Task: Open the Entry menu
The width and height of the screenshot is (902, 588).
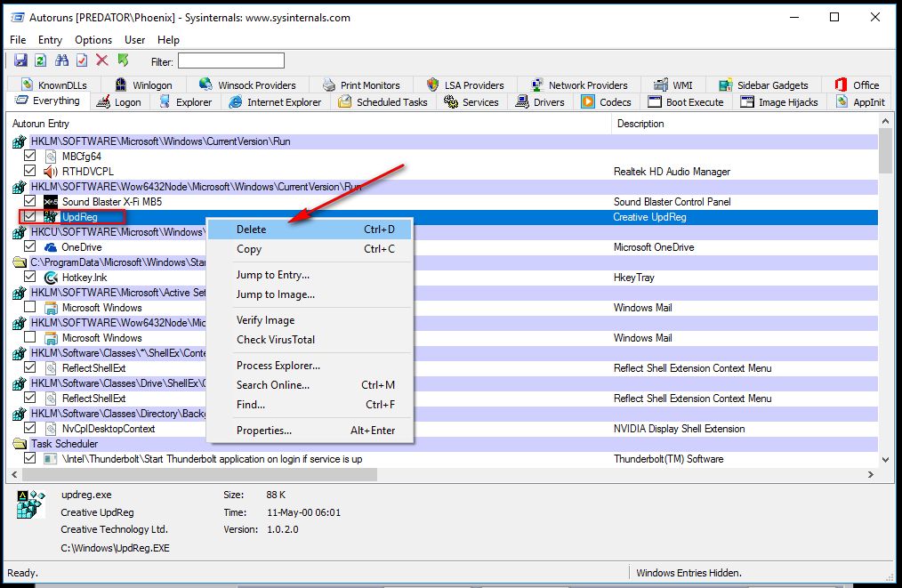Action: (x=50, y=40)
